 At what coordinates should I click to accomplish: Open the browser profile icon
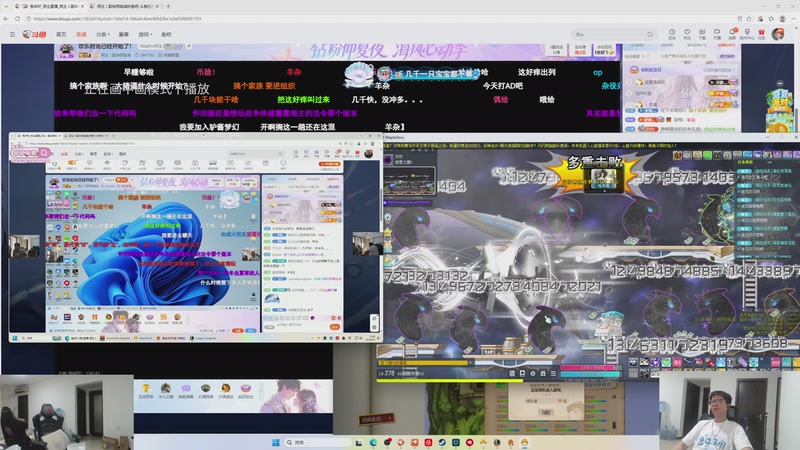point(782,18)
